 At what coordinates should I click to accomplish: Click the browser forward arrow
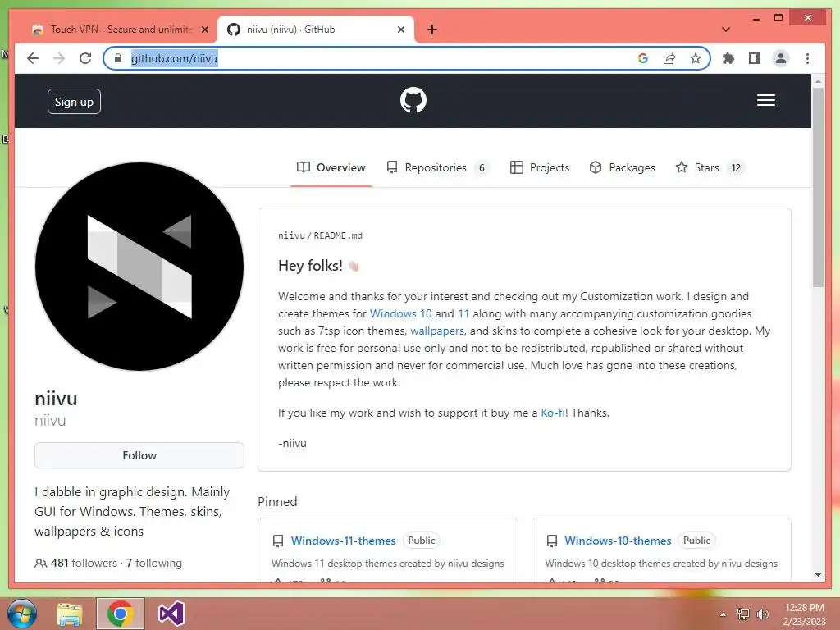(59, 58)
